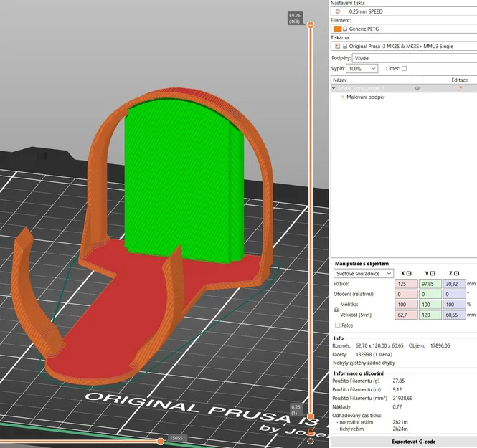This screenshot has height=448, width=477.
Task: Click the Pozice X field showing 125
Action: [406, 284]
